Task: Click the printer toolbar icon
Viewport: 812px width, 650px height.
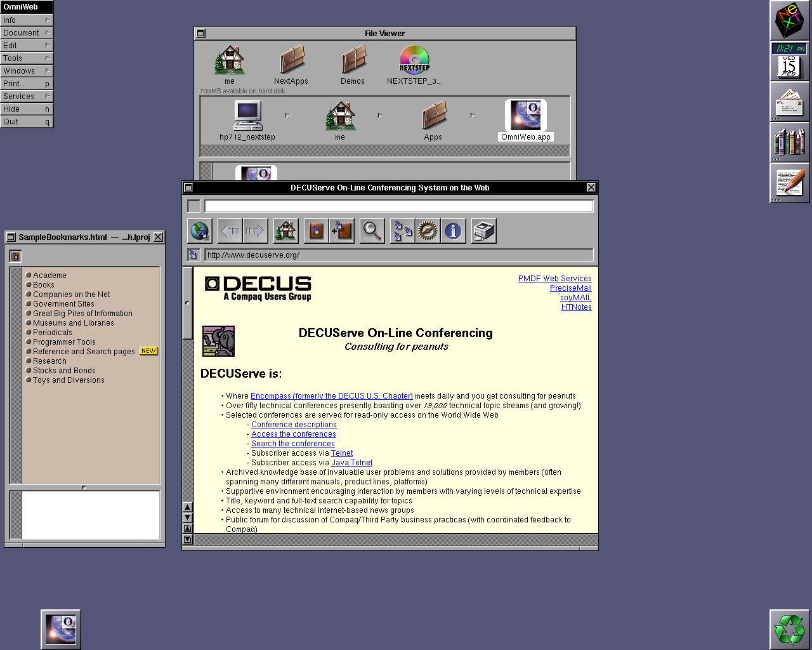Action: tap(484, 231)
